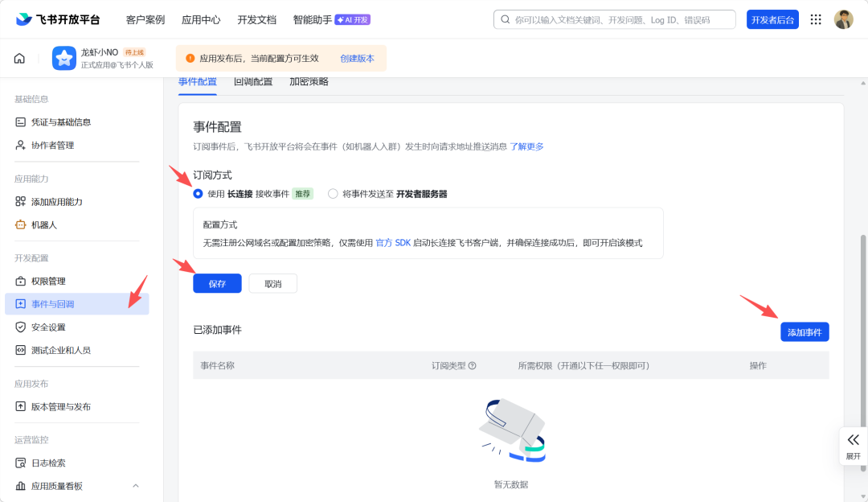Viewport: 868px width, 502px height.
Task: Click the help icon next to 订阅类型
Action: tap(473, 365)
